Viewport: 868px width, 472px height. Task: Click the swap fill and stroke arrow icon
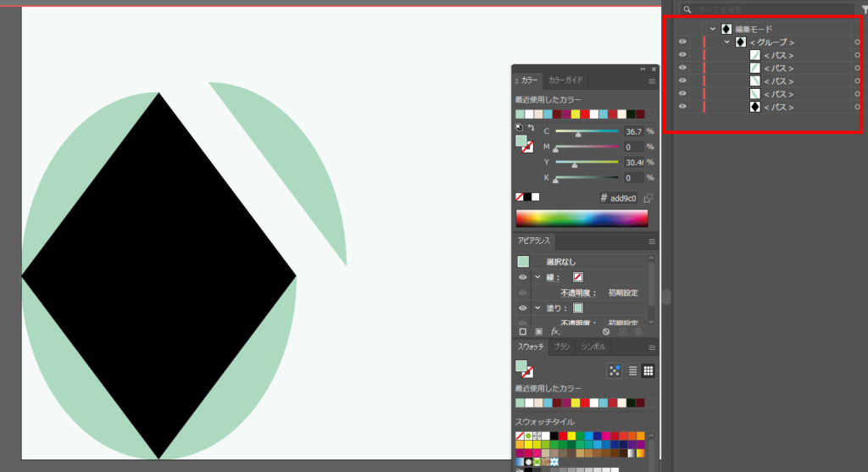click(x=531, y=127)
